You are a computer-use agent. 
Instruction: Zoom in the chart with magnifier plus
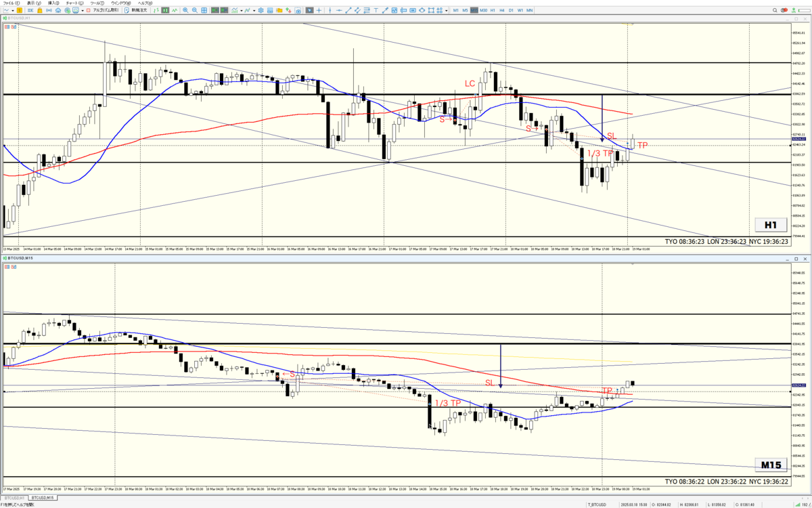[x=185, y=10]
